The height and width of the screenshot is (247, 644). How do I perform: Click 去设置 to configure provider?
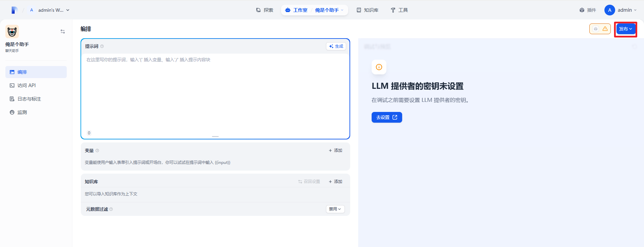coord(387,117)
